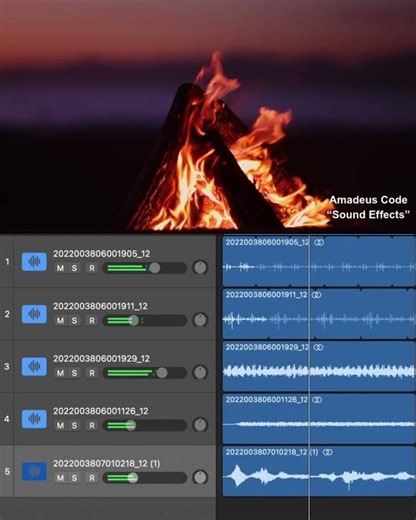Image resolution: width=416 pixels, height=520 pixels.
Task: Record-enable track 2022003806001905_12
Action: click(x=92, y=268)
